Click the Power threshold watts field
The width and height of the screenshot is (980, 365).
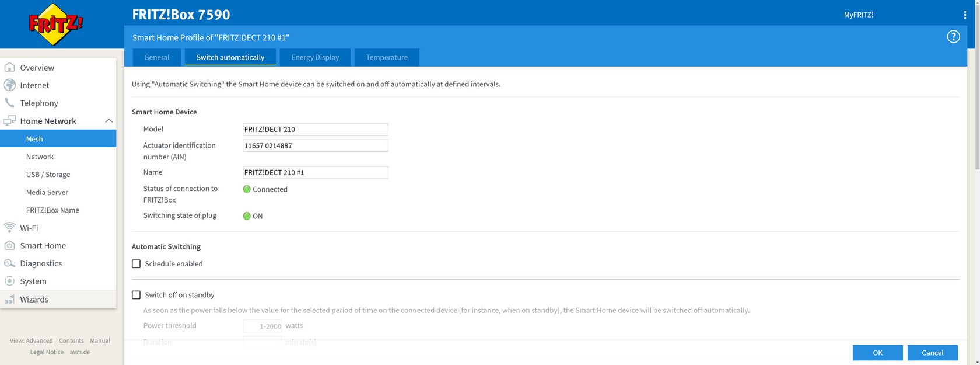tap(262, 326)
